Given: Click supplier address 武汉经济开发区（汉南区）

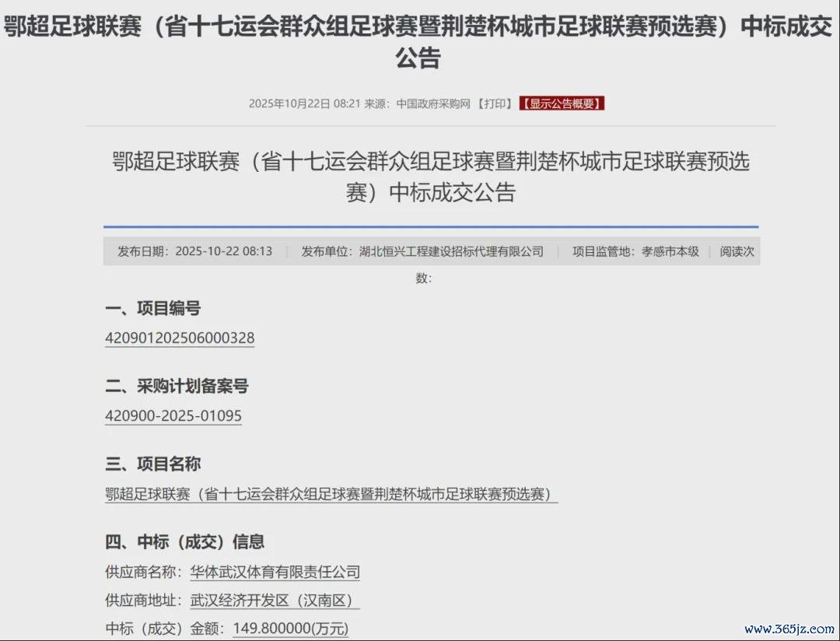Looking at the screenshot, I should pos(275,601).
